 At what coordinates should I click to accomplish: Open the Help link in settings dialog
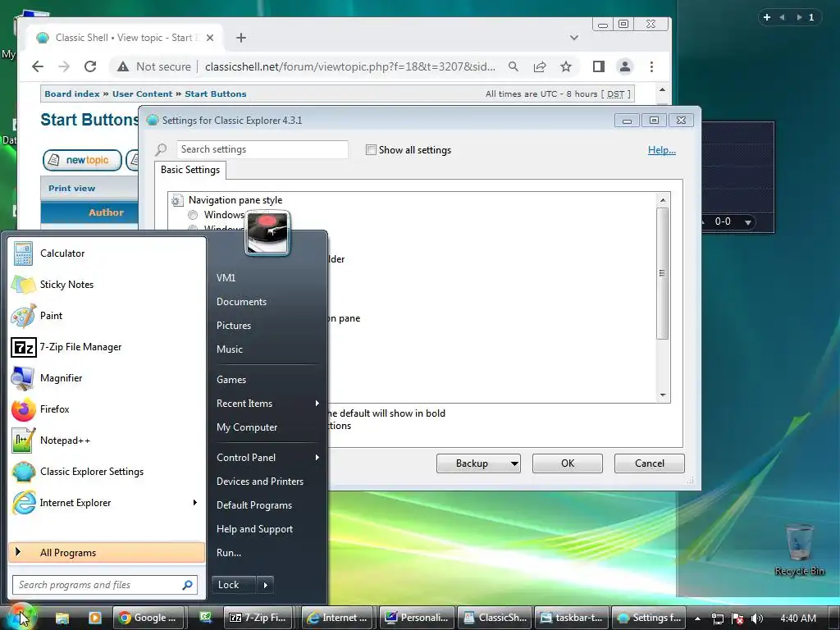pos(662,150)
